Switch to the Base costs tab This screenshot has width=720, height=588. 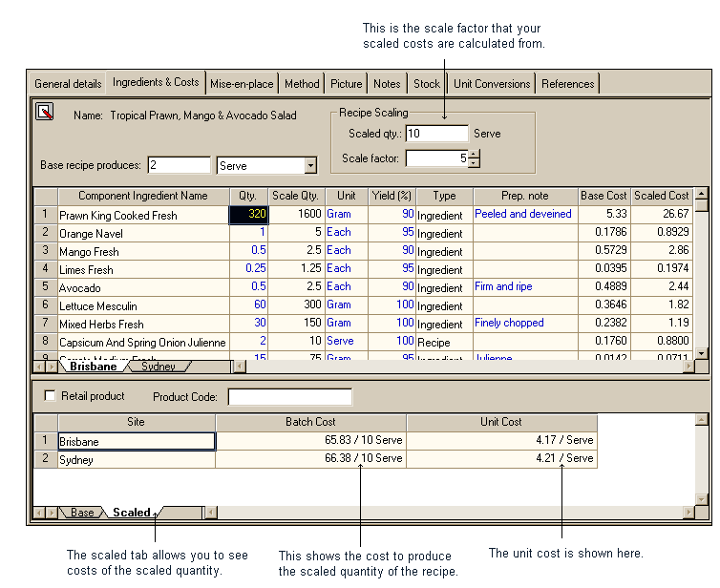point(82,513)
